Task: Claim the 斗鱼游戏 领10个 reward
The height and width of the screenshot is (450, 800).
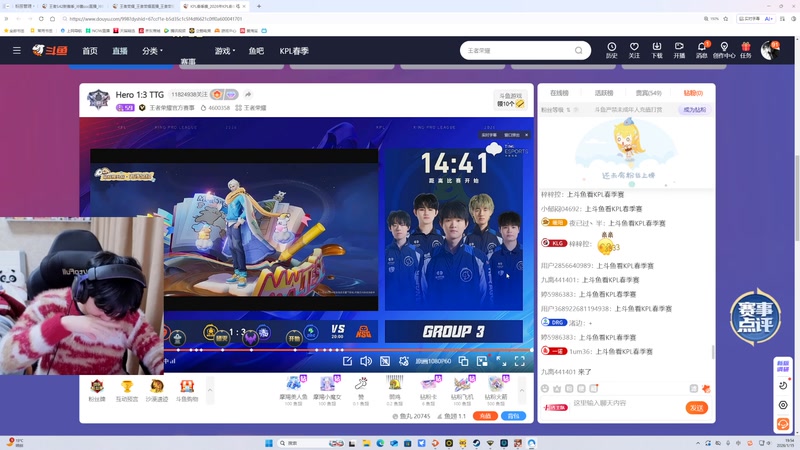Action: [x=511, y=100]
